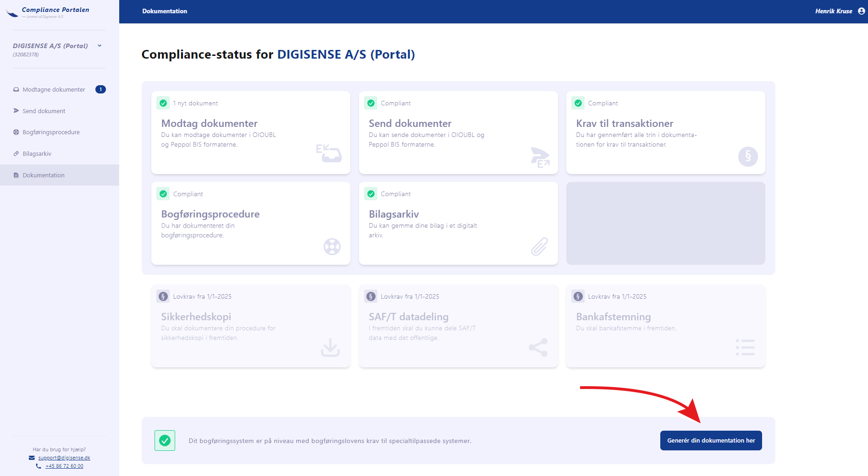This screenshot has width=868, height=476.
Task: Open Bilagsarkiv from the sidebar menu
Action: 37,153
